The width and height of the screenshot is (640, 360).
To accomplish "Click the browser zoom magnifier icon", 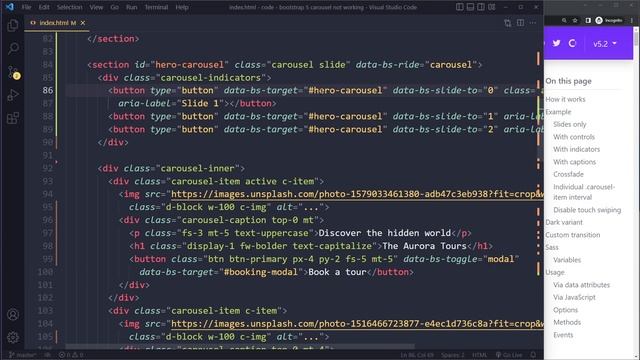I will [564, 20].
